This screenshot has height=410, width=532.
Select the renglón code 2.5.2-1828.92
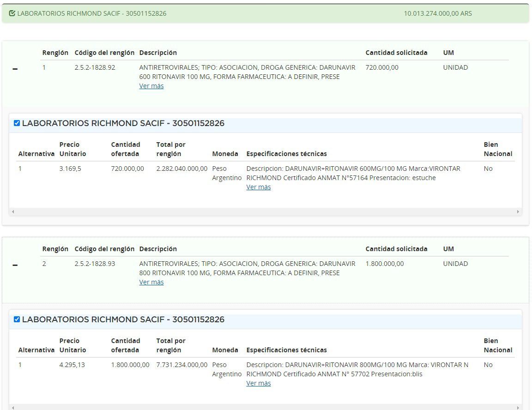click(95, 67)
